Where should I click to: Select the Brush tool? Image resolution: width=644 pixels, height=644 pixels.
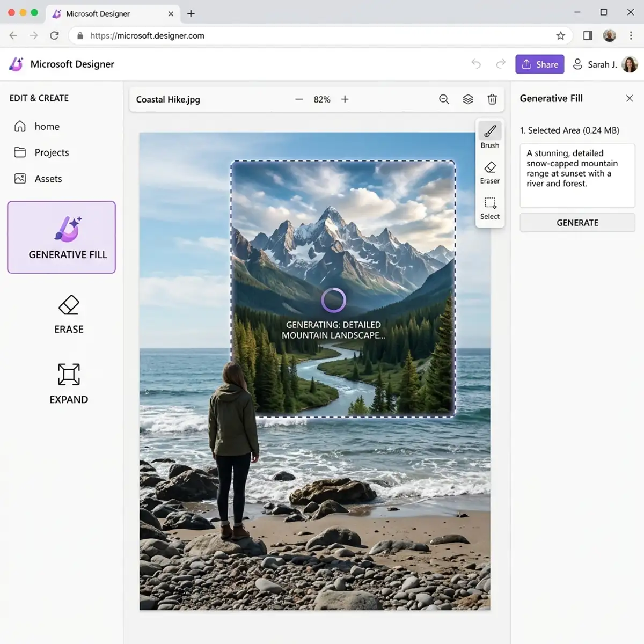tap(490, 135)
